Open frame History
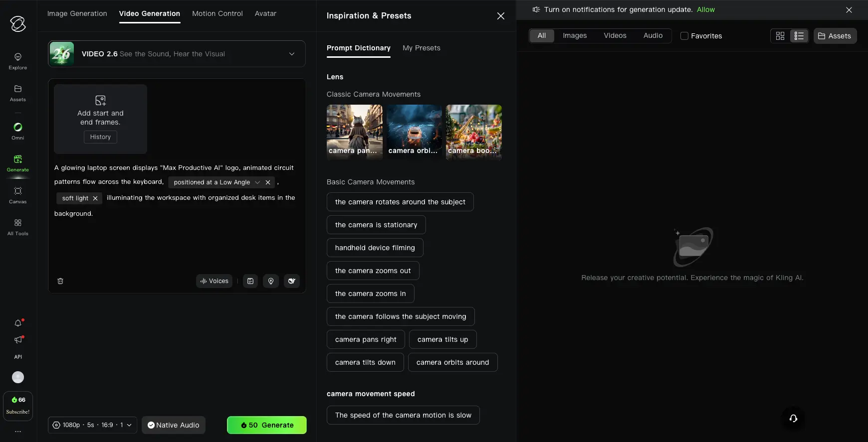Viewport: 868px width, 442px height. 100,137
